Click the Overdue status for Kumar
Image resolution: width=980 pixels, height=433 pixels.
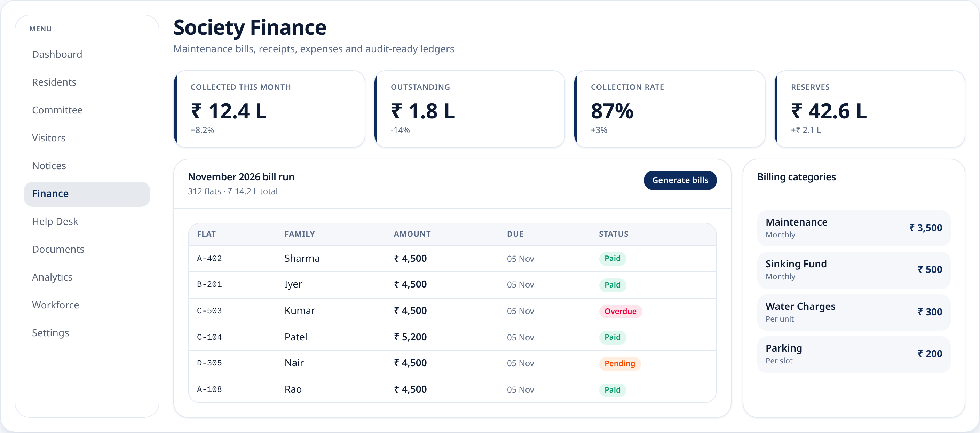coord(620,311)
